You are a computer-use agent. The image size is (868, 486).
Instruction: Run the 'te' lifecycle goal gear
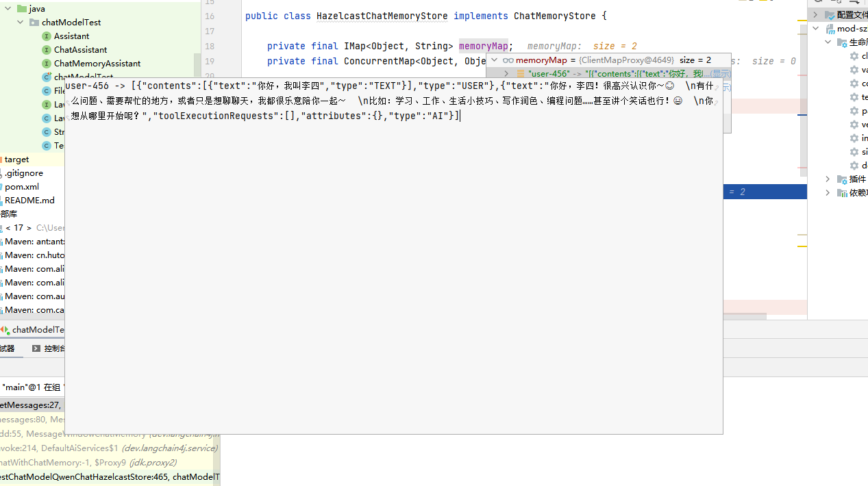point(854,97)
